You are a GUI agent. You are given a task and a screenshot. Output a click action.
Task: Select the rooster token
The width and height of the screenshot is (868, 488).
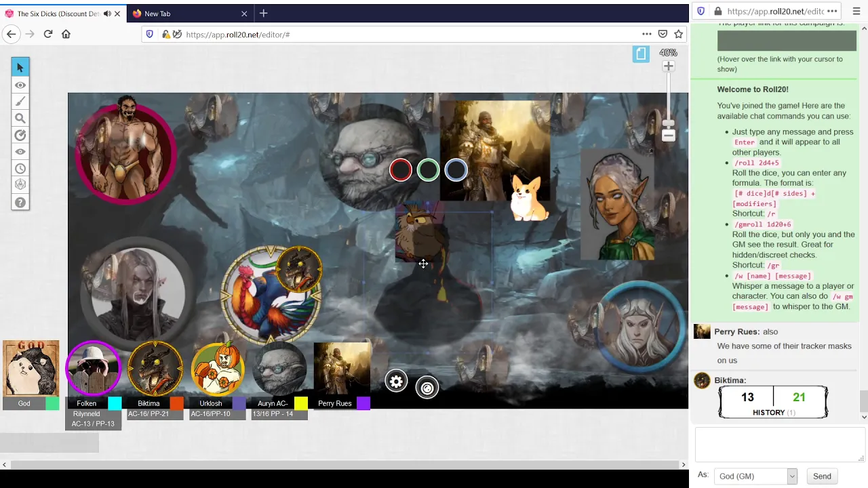pyautogui.click(x=271, y=295)
